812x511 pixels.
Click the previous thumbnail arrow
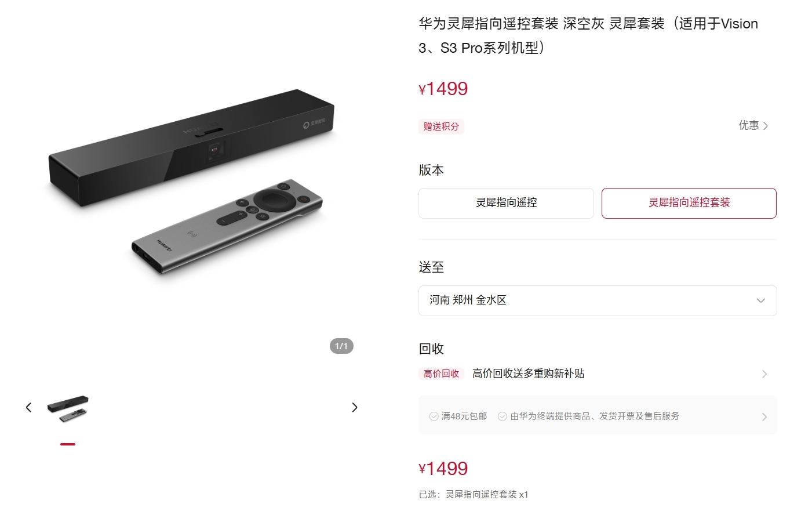[28, 408]
